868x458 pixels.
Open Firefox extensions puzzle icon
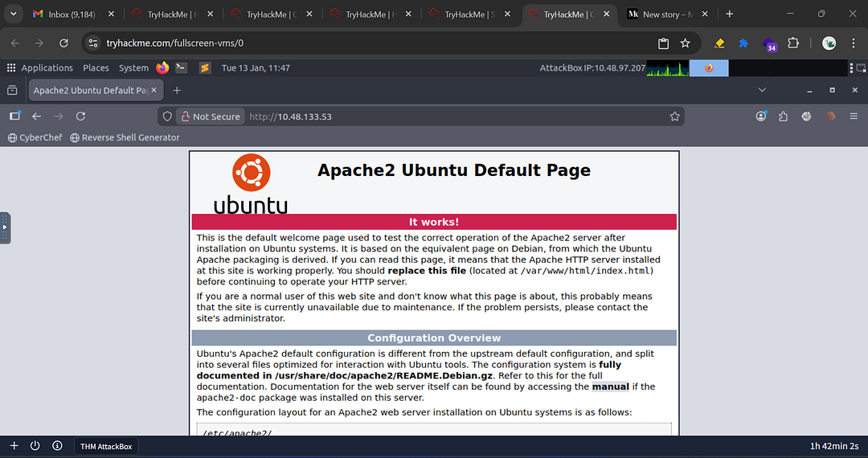783,117
